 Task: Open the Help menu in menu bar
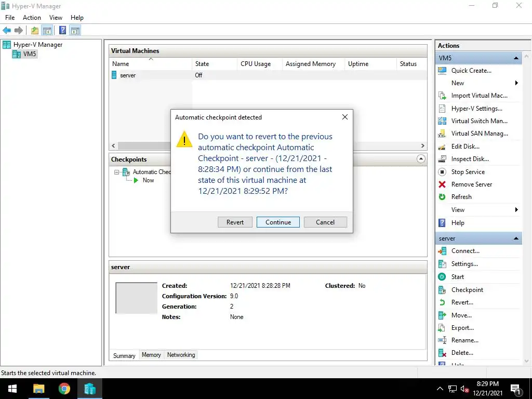click(77, 18)
